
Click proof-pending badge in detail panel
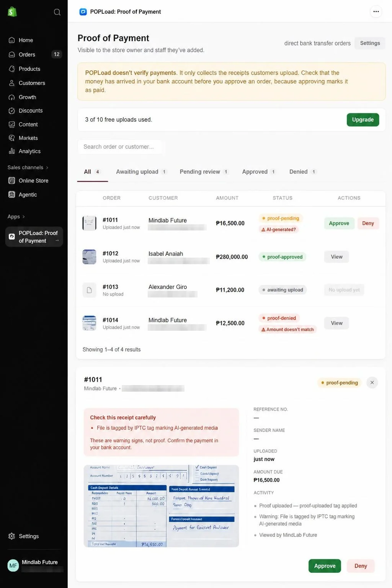point(340,382)
